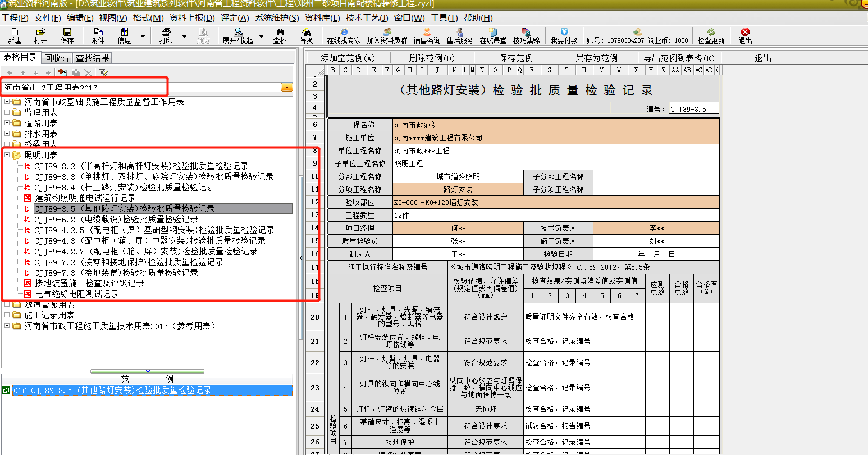The height and width of the screenshot is (455, 868).
Task: Click the filter icon in the tree toolbar
Action: [x=103, y=72]
